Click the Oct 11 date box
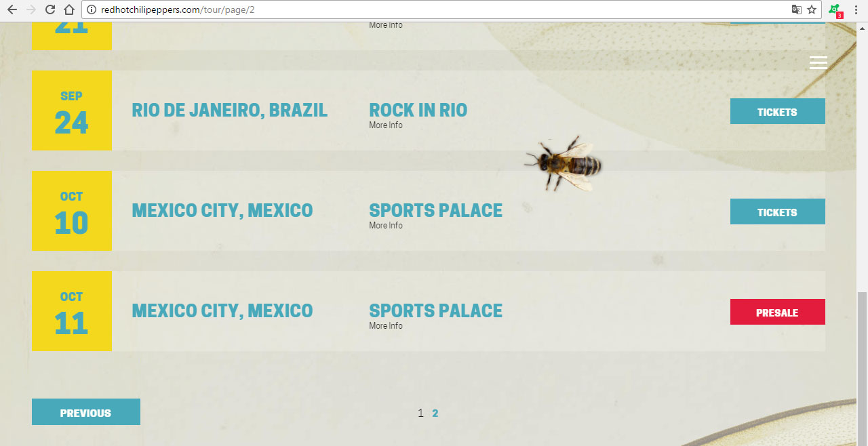Viewport: 868px width, 446px height. coord(72,311)
